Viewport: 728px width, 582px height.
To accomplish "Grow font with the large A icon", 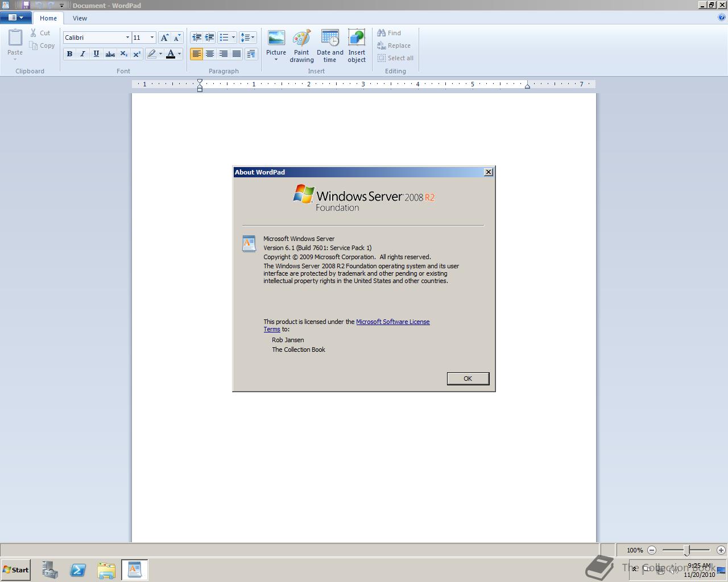I will (164, 38).
